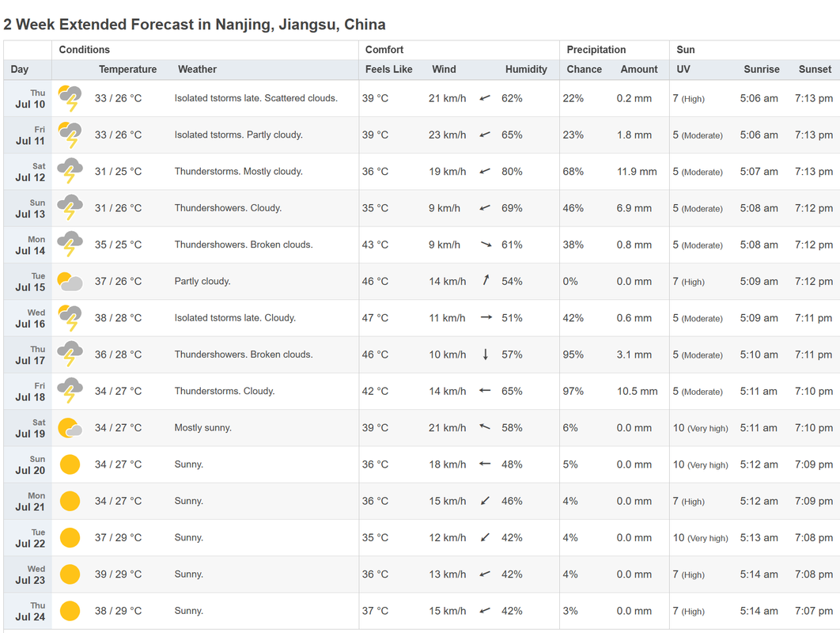840x633 pixels.
Task: Click the sunny icon for Thu Jul 24
Action: click(x=70, y=611)
